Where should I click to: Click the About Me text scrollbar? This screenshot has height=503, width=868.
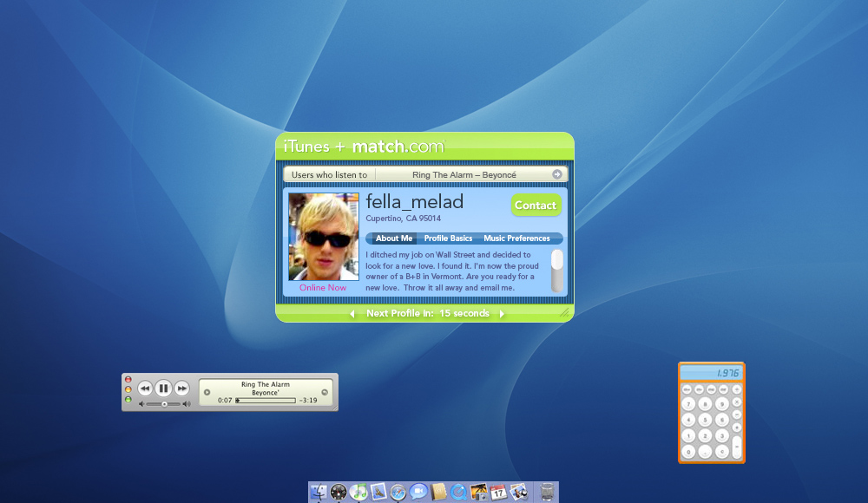tap(557, 271)
